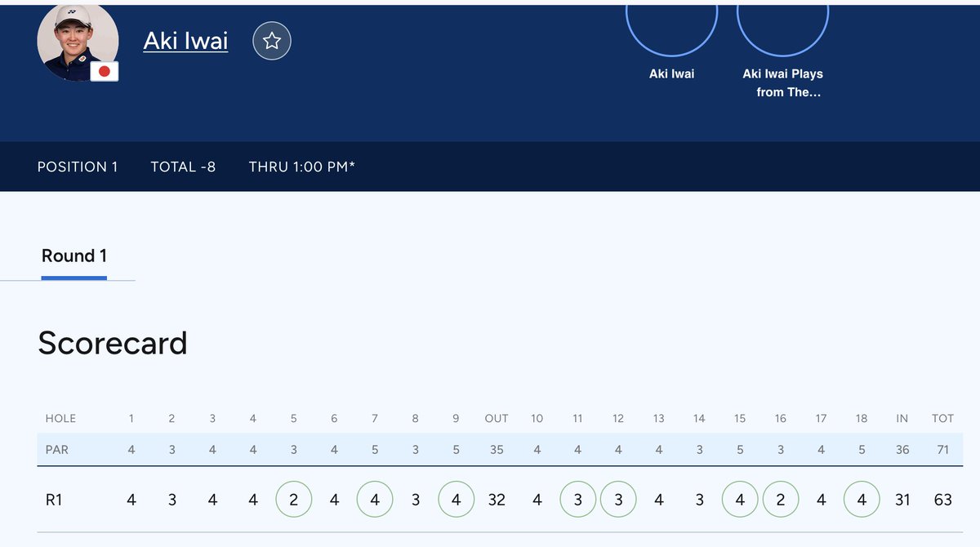This screenshot has width=980, height=547.
Task: Click the circled birdie score on hole 12
Action: click(618, 499)
